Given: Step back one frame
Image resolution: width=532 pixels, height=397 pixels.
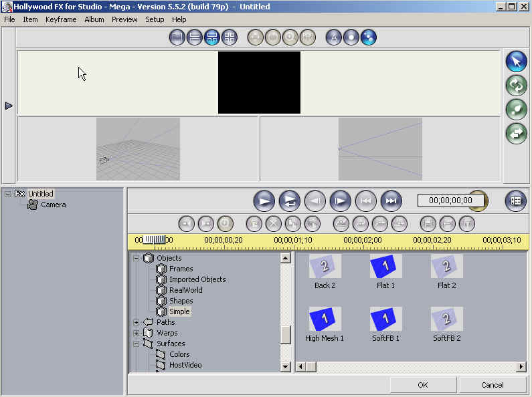Looking at the screenshot, I should tap(315, 201).
